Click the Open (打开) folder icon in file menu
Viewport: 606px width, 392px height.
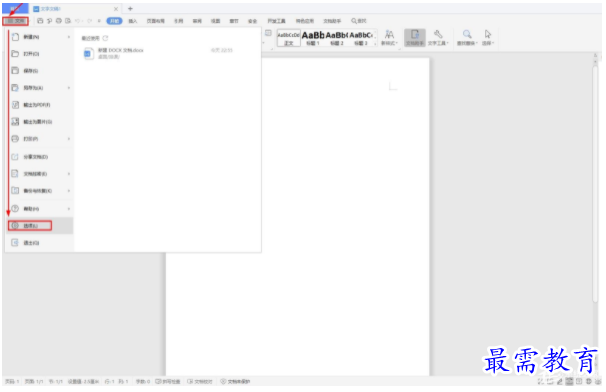click(x=15, y=54)
